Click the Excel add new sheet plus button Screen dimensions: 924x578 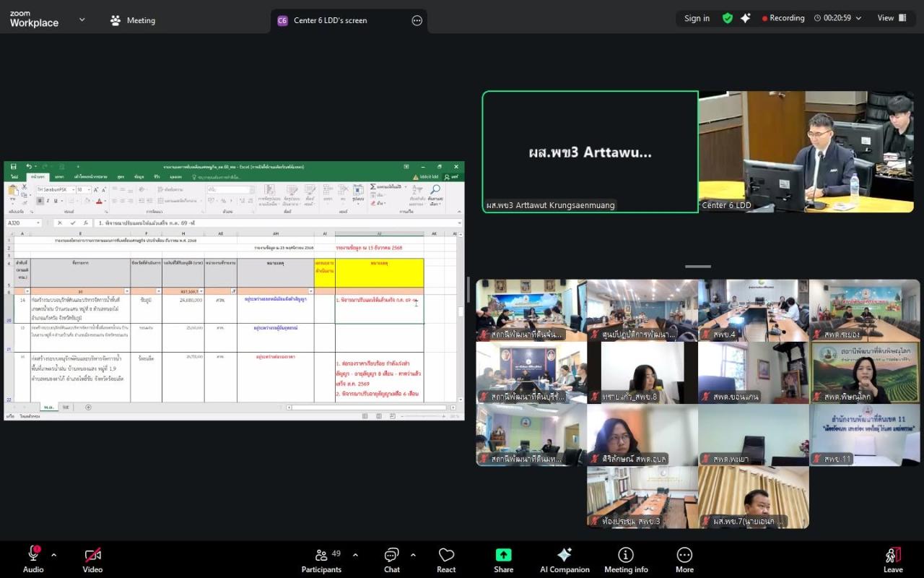[x=88, y=407]
